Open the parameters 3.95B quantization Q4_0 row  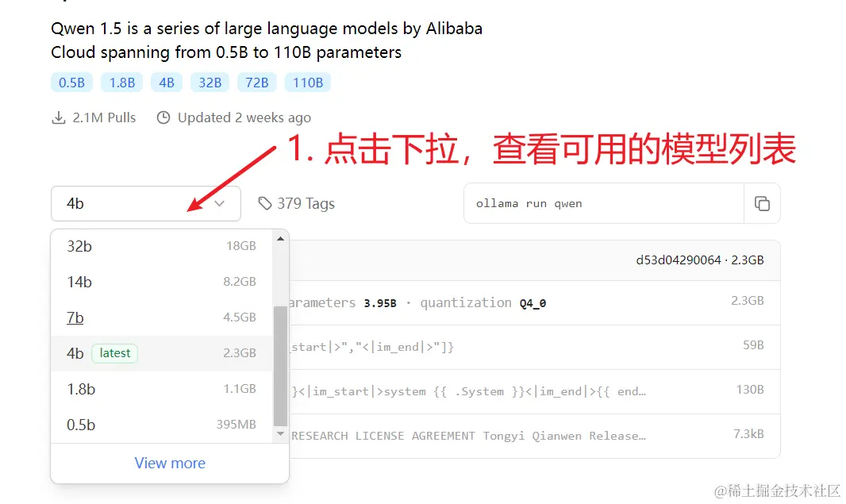[535, 302]
